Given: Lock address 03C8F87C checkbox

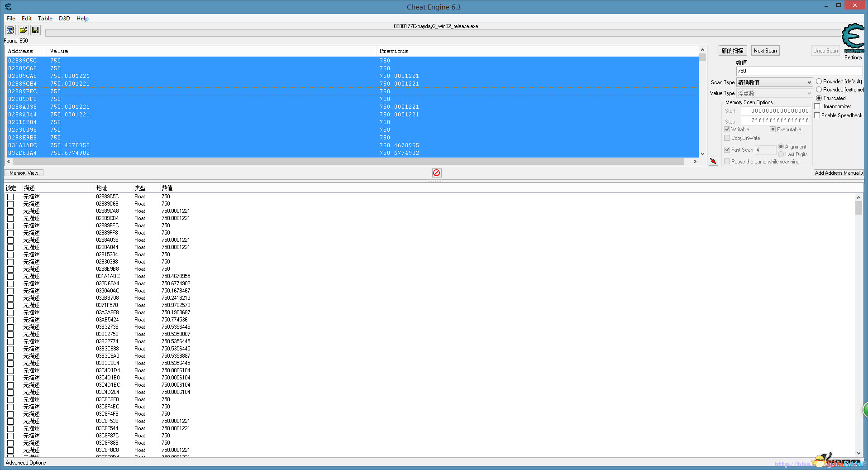Looking at the screenshot, I should (10, 436).
